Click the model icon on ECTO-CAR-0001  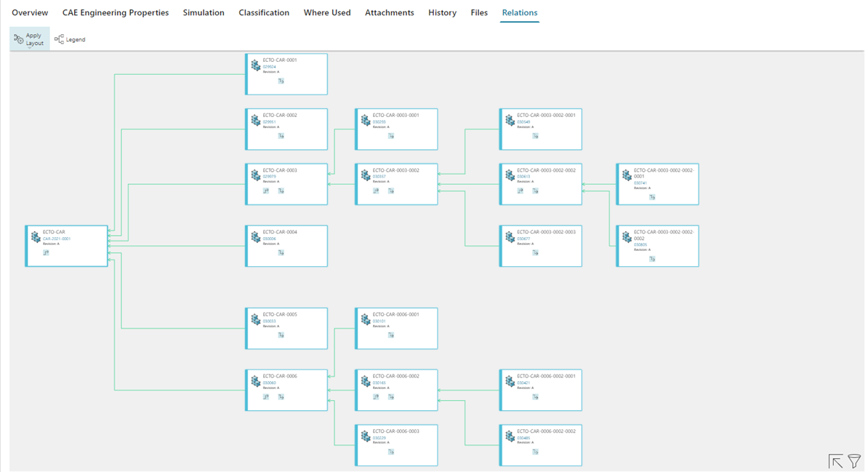[x=256, y=65]
